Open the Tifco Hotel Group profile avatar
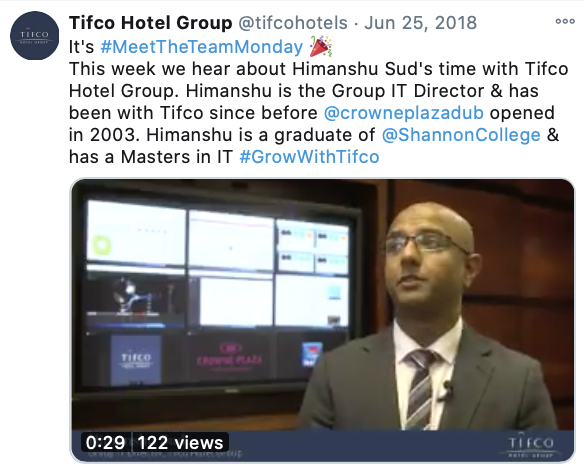The height and width of the screenshot is (476, 584). click(34, 36)
